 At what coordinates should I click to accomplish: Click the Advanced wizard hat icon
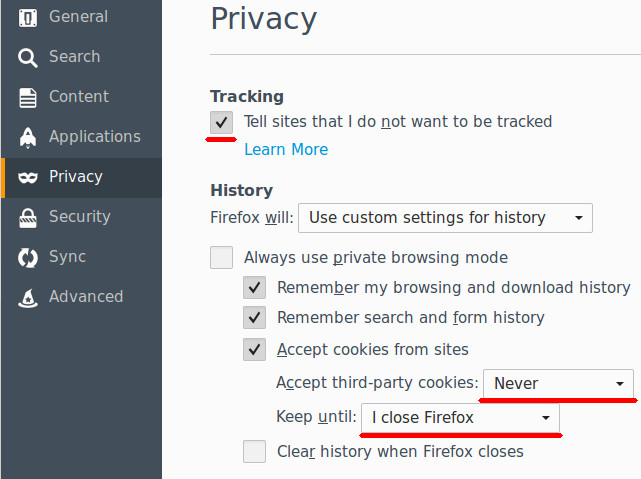tap(28, 298)
